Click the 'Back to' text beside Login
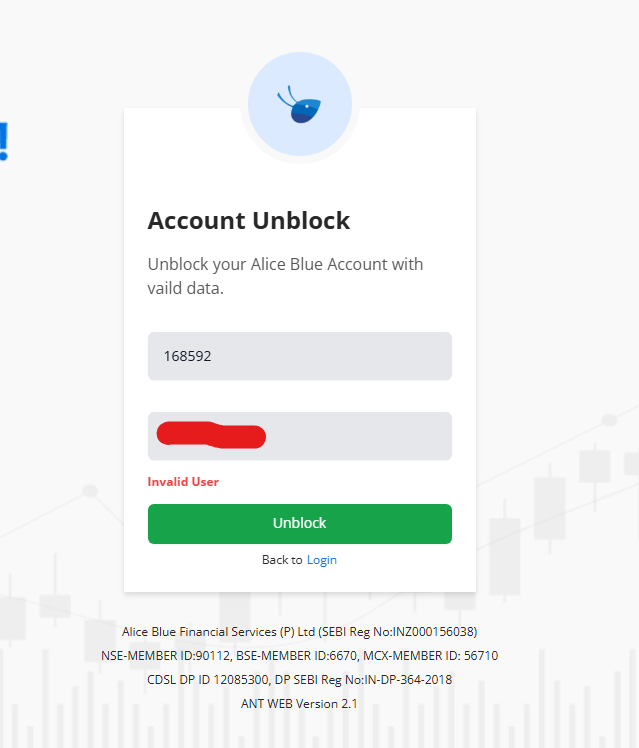The height and width of the screenshot is (748, 639). click(x=282, y=560)
